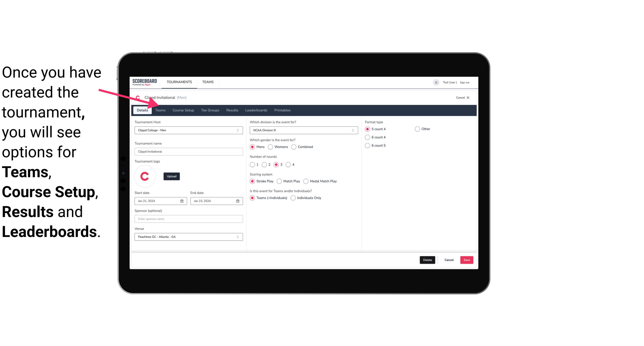Click the end date calendar icon
Image resolution: width=644 pixels, height=346 pixels.
tap(238, 201)
